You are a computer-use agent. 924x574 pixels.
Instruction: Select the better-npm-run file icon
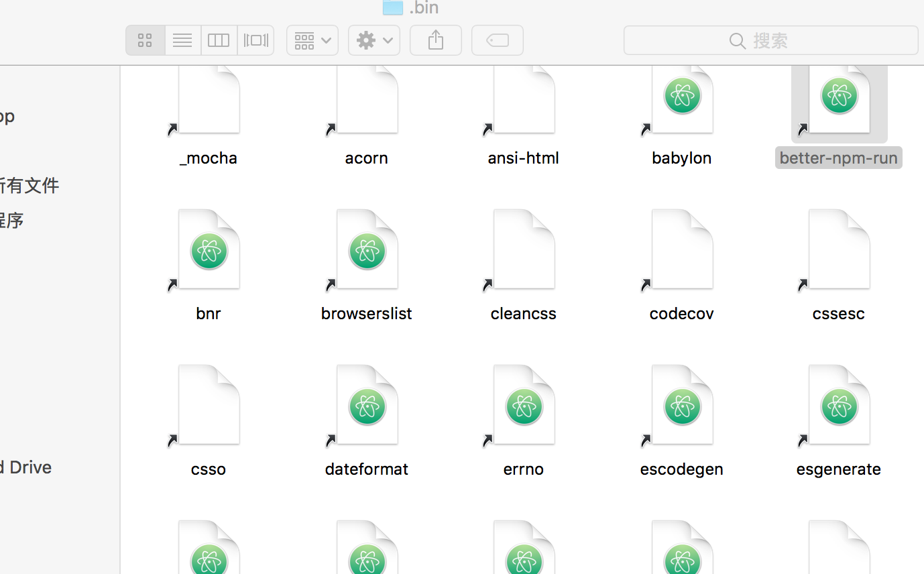click(839, 101)
